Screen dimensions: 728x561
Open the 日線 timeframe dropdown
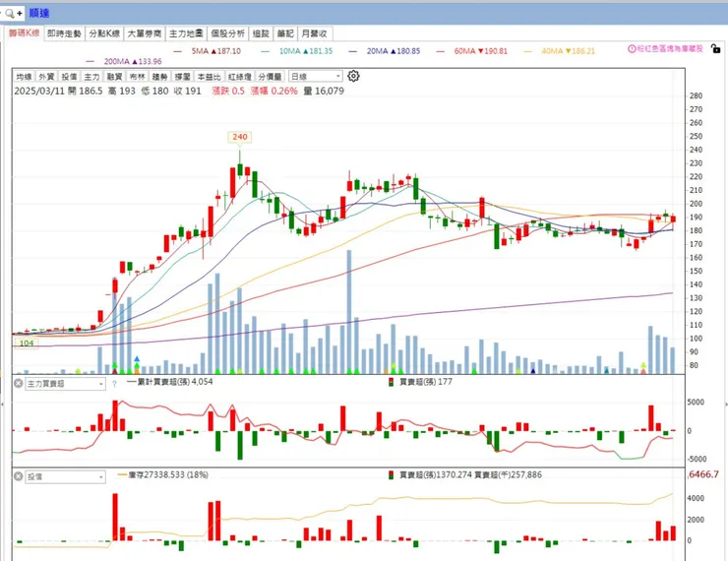click(315, 76)
